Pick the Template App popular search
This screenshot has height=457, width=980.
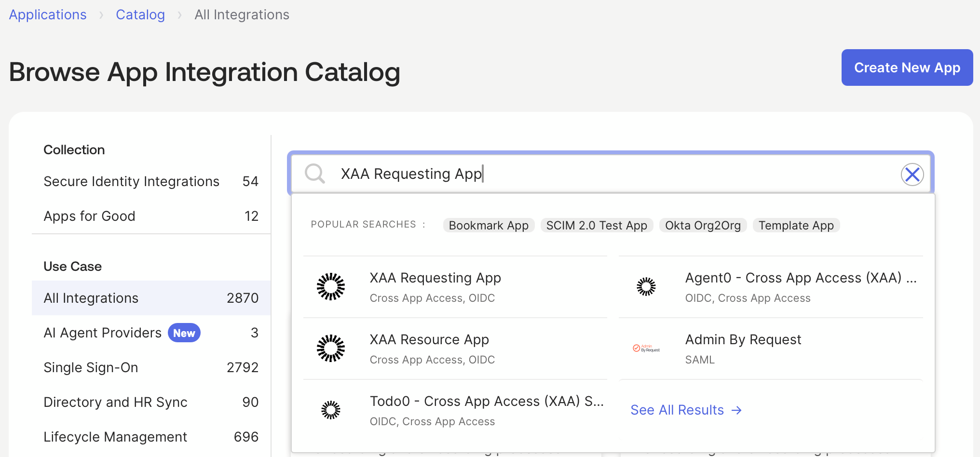point(796,225)
